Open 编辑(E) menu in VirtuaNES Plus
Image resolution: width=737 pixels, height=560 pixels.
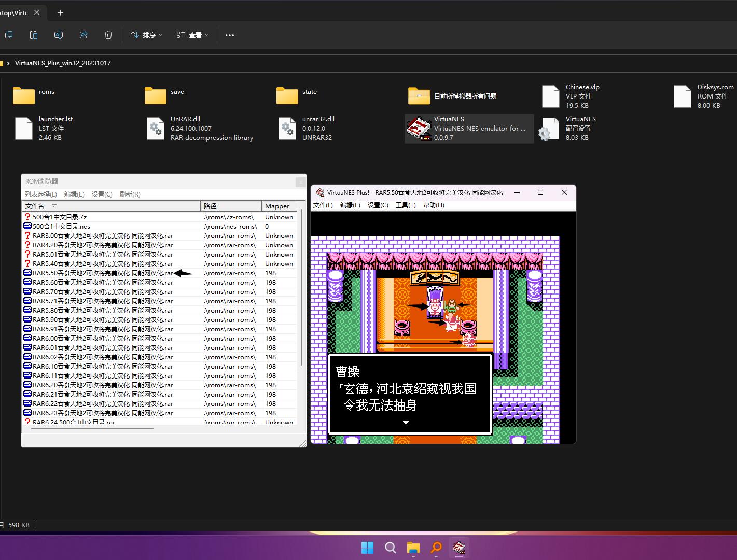point(350,205)
